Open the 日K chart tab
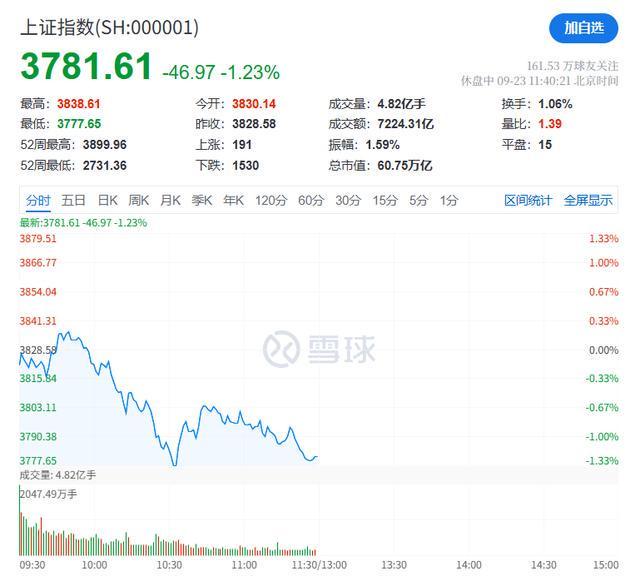The width and height of the screenshot is (640, 586). [x=108, y=200]
